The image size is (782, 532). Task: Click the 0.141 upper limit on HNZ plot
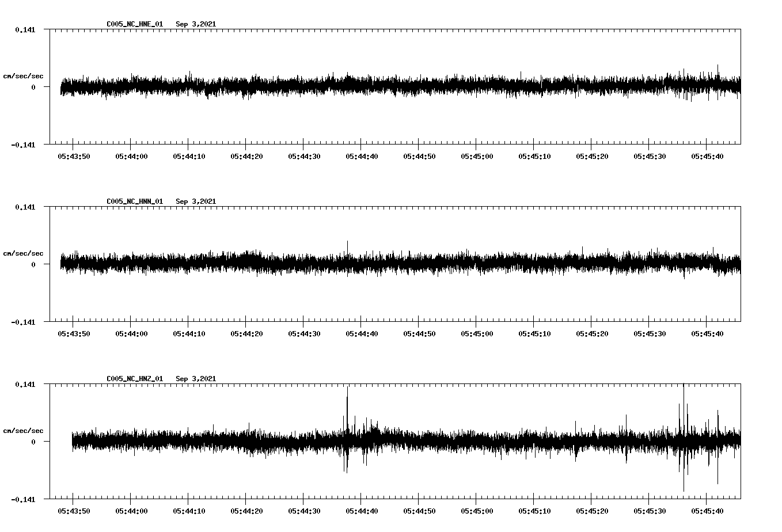click(x=25, y=384)
